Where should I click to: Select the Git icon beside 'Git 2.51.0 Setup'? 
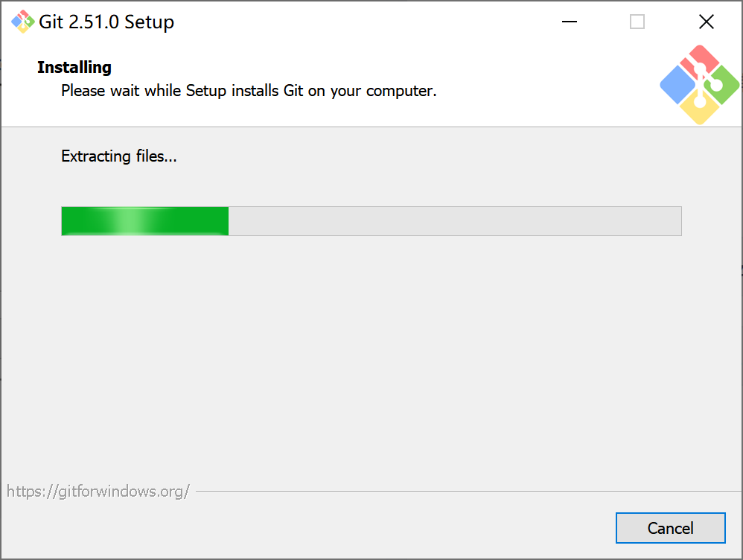coord(22,22)
